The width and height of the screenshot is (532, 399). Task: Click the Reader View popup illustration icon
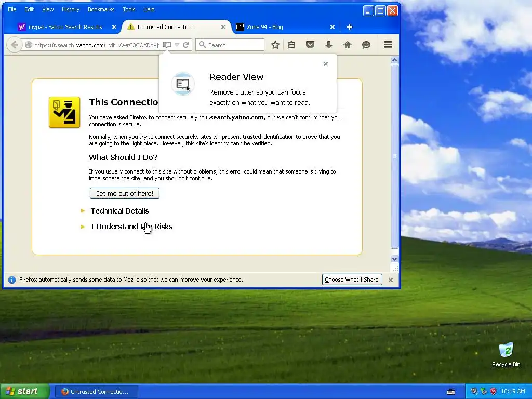tap(183, 84)
